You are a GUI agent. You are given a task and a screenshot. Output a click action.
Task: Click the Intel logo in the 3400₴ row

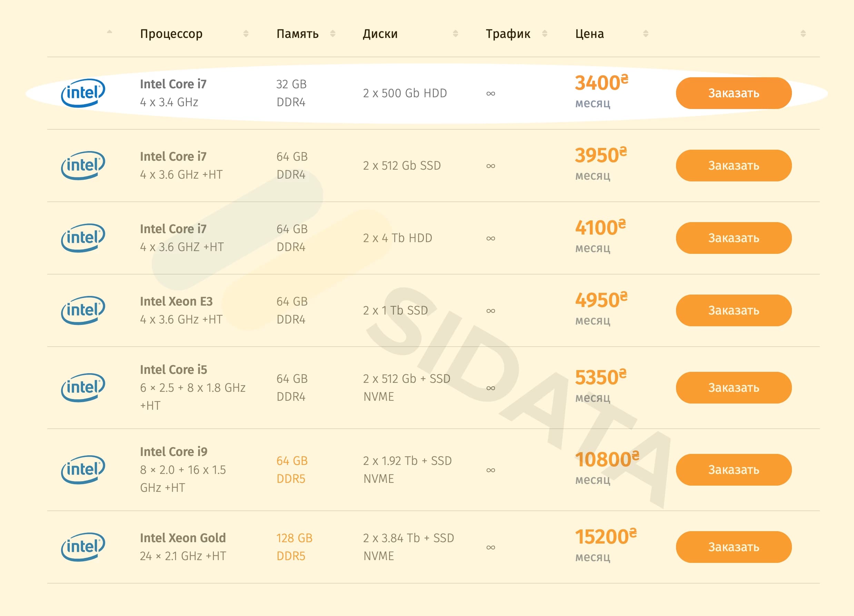pos(83,93)
